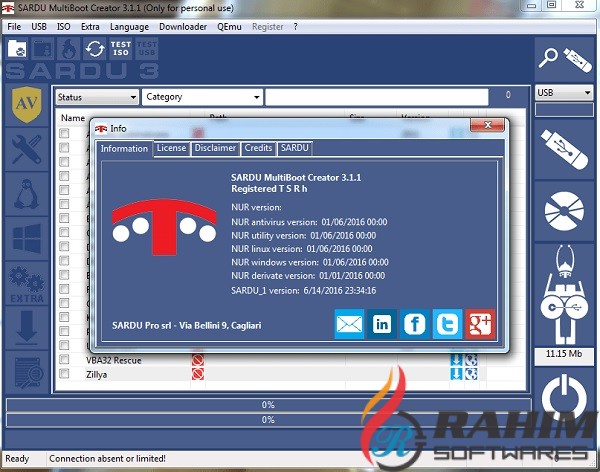Screen dimensions: 600x472
Task: Open the question mark help menu
Action: (x=295, y=27)
